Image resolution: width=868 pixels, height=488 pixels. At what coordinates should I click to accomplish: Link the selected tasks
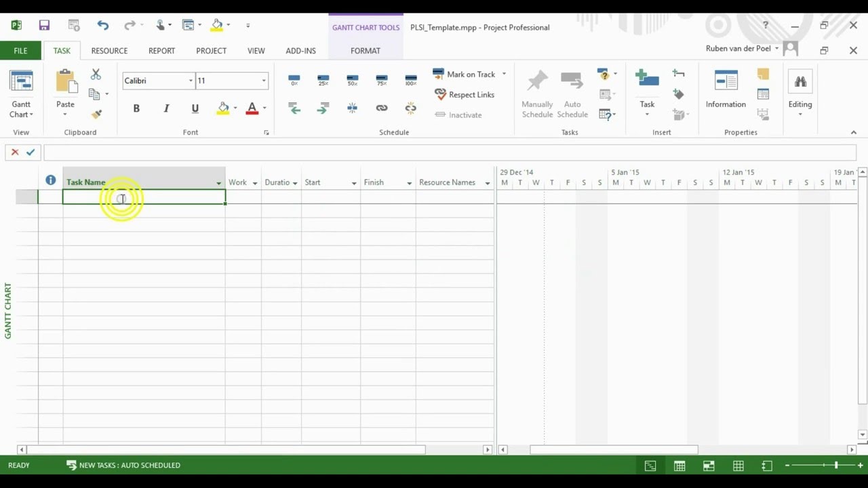[x=382, y=108]
